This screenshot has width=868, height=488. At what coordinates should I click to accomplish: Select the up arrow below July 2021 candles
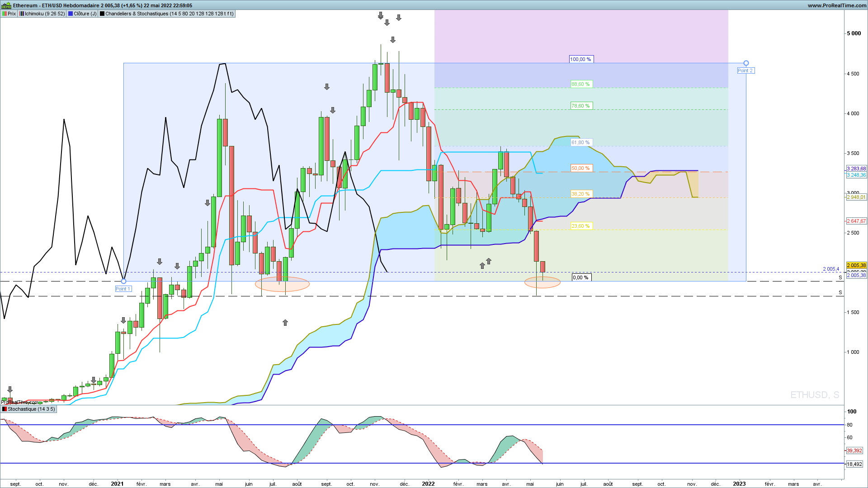click(x=285, y=323)
